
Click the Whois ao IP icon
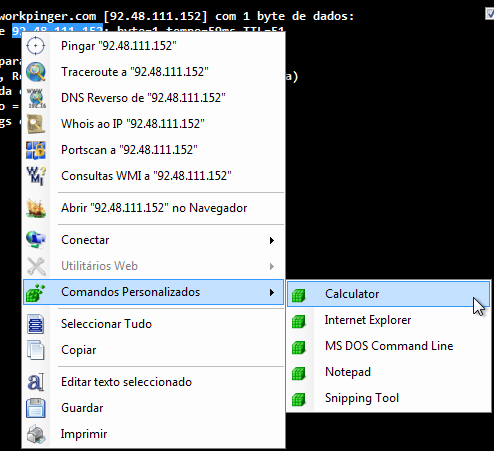click(36, 124)
